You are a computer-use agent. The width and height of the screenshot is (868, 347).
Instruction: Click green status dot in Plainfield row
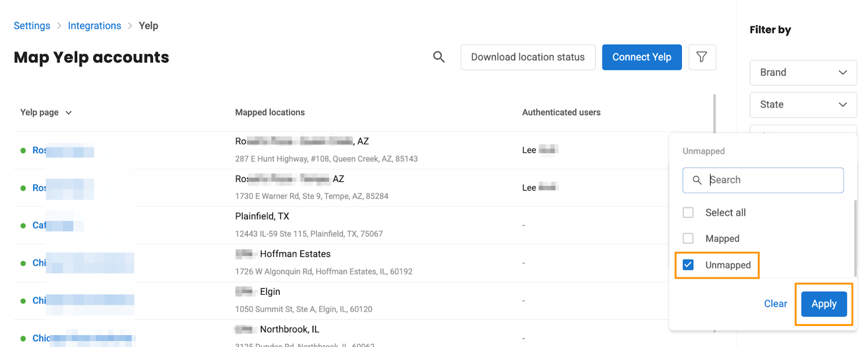coord(23,225)
